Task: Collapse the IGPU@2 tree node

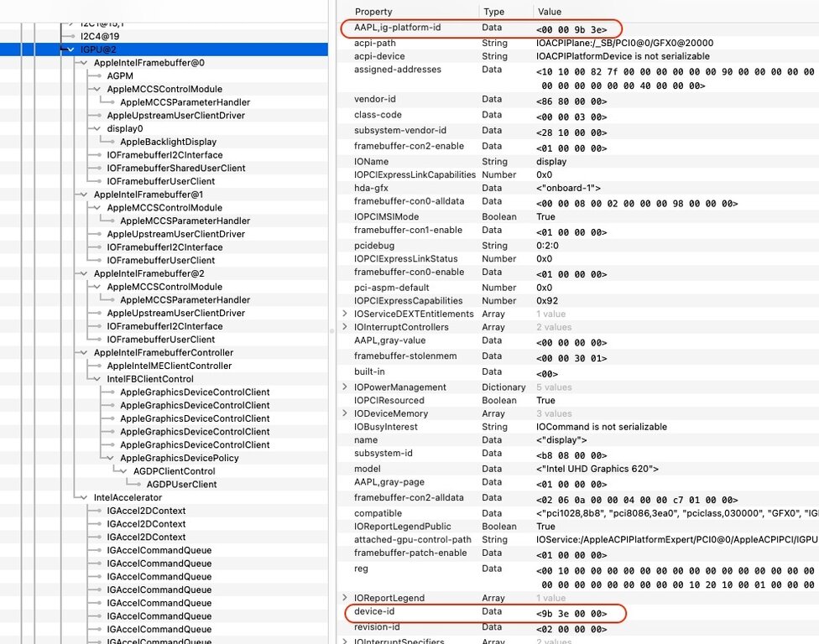Action: click(71, 49)
